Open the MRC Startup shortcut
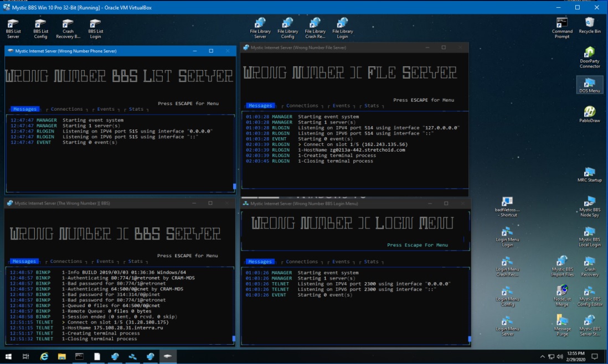 tap(589, 174)
